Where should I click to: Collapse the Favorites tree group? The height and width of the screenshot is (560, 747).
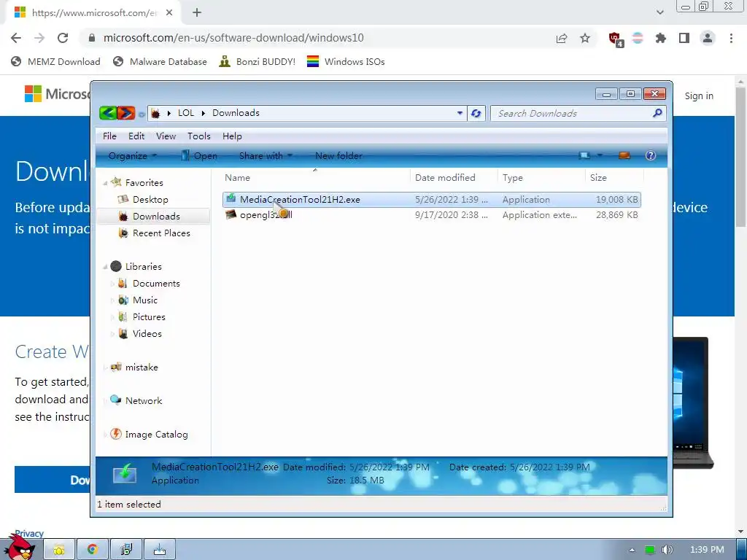point(105,183)
